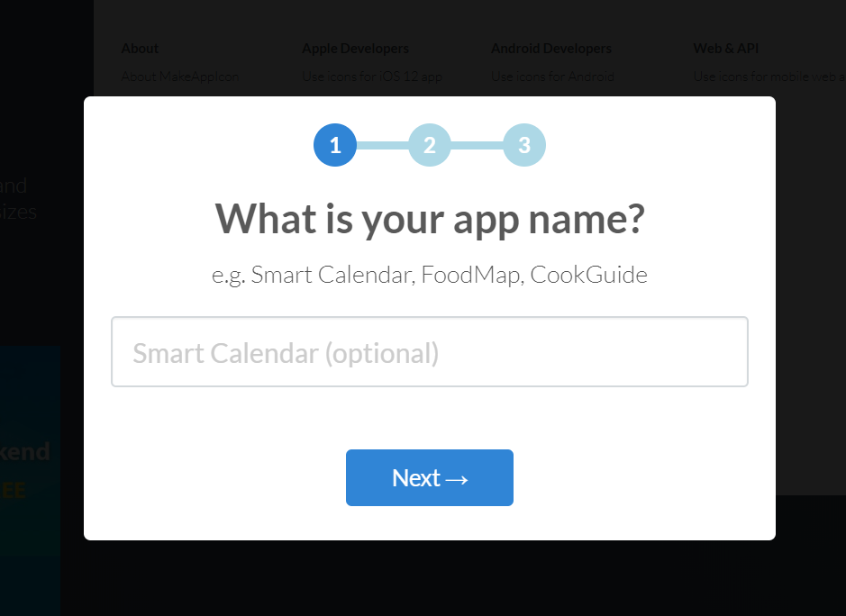846x616 pixels.
Task: Go to step 3 circle indicator
Action: [x=524, y=145]
